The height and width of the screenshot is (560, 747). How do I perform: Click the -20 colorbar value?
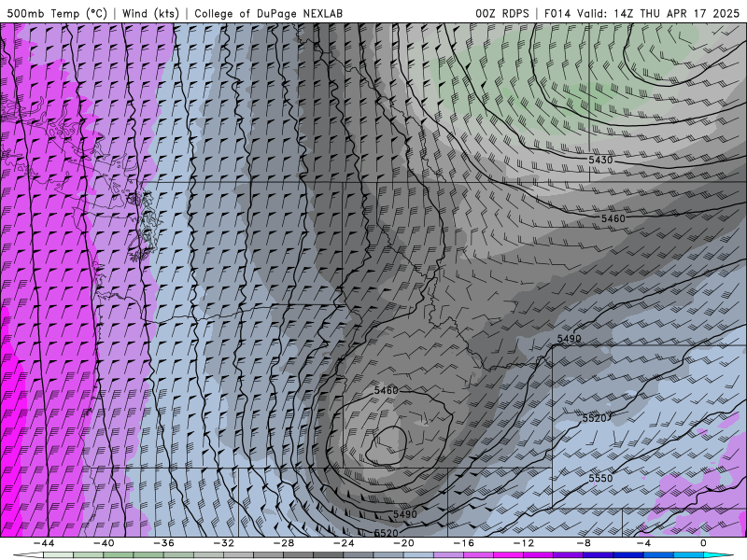(x=403, y=543)
